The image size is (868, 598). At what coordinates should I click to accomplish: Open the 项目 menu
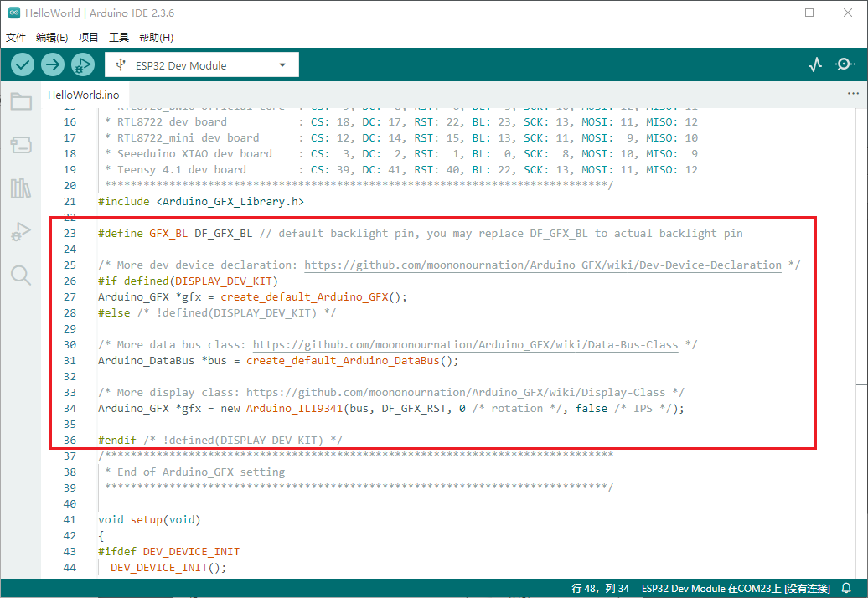coord(89,37)
